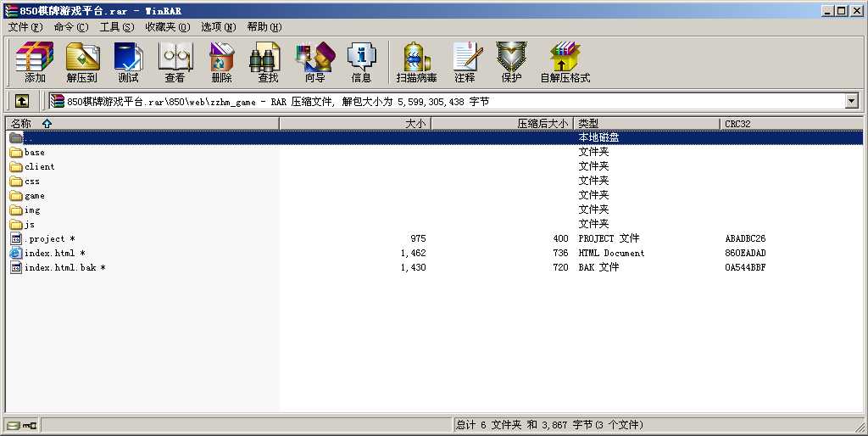Screen dimensions: 868x436
Task: Select the base folder icon
Action: [16, 153]
